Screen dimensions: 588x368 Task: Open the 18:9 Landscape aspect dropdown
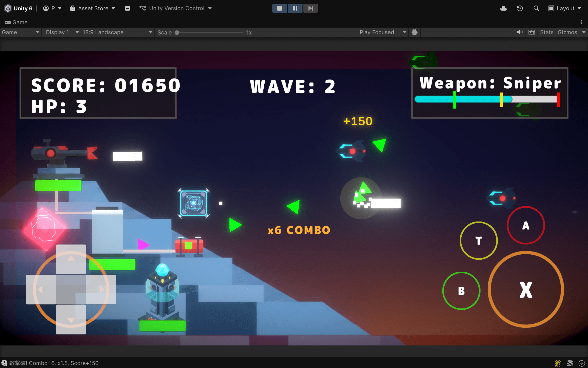pos(117,32)
